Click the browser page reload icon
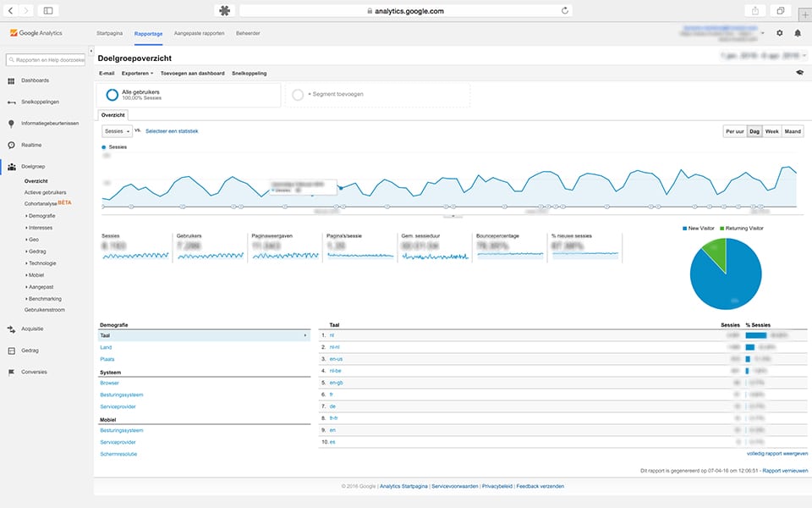This screenshot has height=508, width=812. pyautogui.click(x=564, y=11)
